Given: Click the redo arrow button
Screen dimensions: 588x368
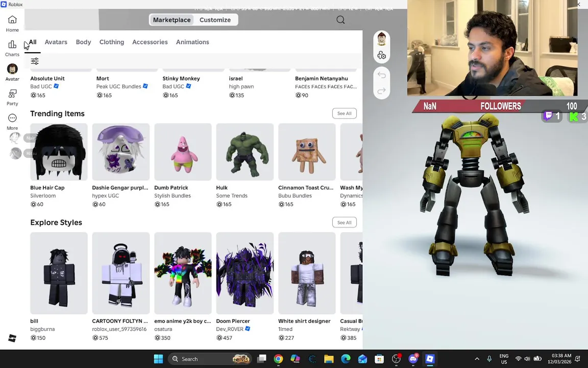Looking at the screenshot, I should [382, 91].
